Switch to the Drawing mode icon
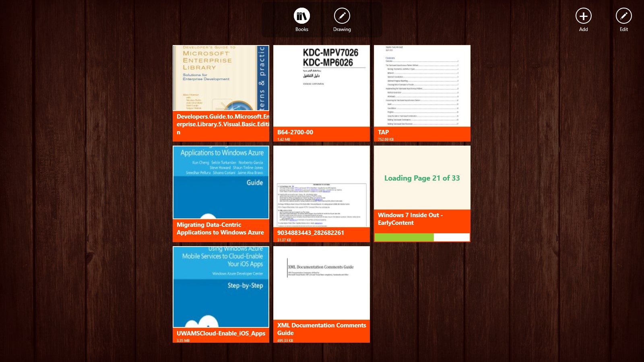644x362 pixels. point(342,16)
